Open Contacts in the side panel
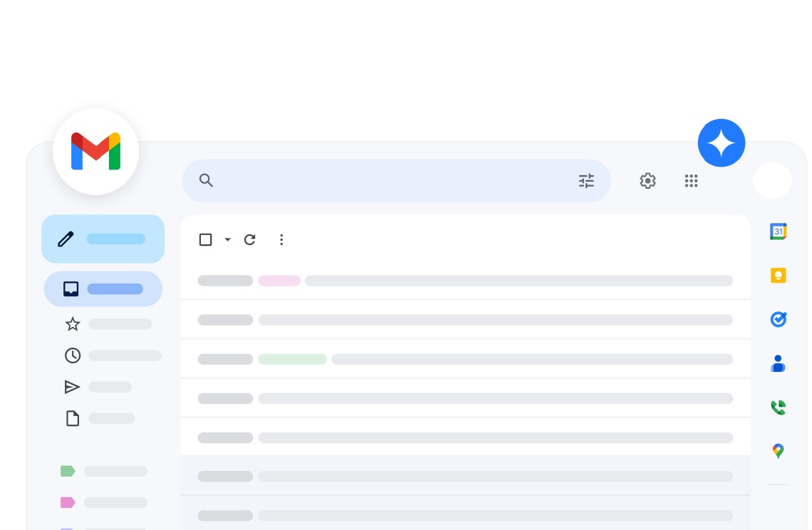812x530 pixels. tap(778, 363)
